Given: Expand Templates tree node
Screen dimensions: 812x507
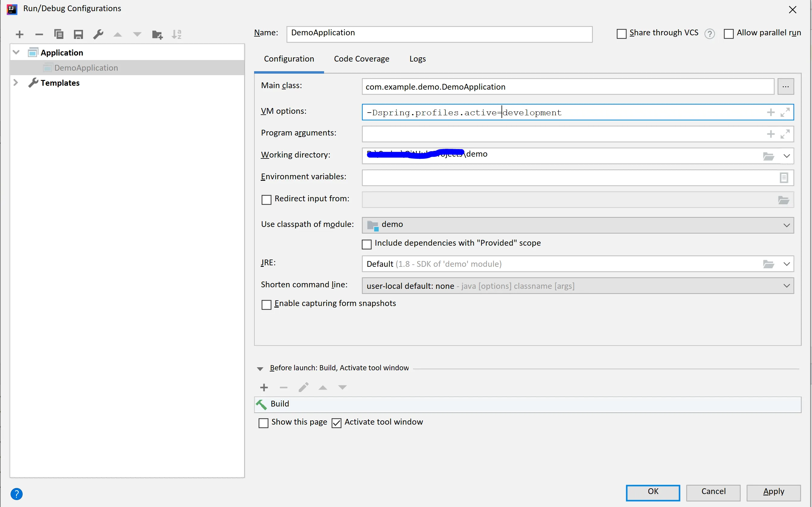Looking at the screenshot, I should (x=15, y=83).
